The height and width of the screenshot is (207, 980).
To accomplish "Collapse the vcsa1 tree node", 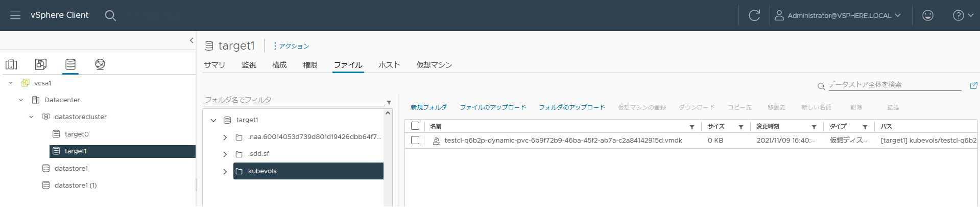I will click(11, 83).
